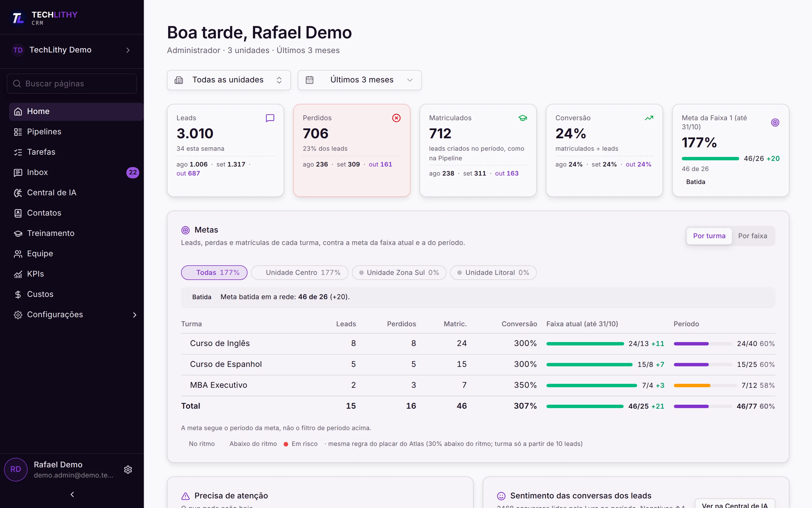Open Todas as unidades dropdown
Image resolution: width=812 pixels, height=508 pixels.
(x=229, y=80)
